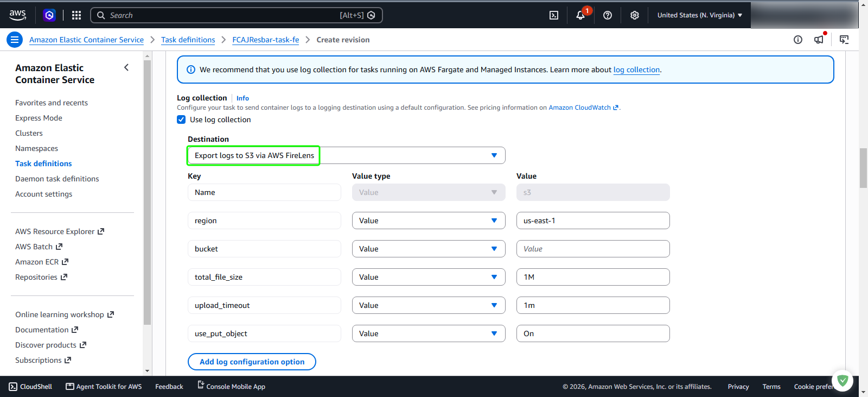Open the Value type dropdown for bucket
Viewport: 868px width, 397px height.
(x=429, y=249)
